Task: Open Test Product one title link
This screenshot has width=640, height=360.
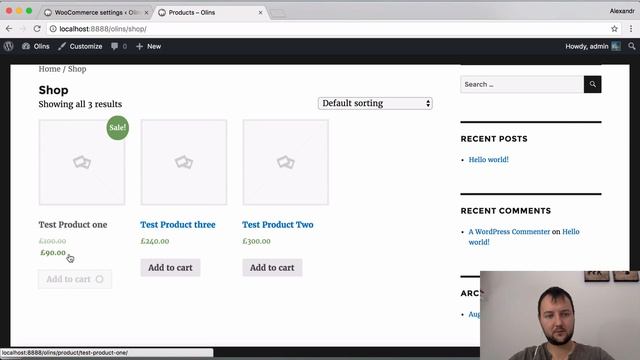Action: coord(73,224)
